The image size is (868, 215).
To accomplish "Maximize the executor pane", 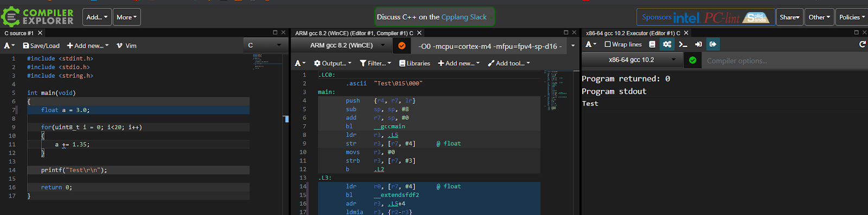I will [857, 32].
